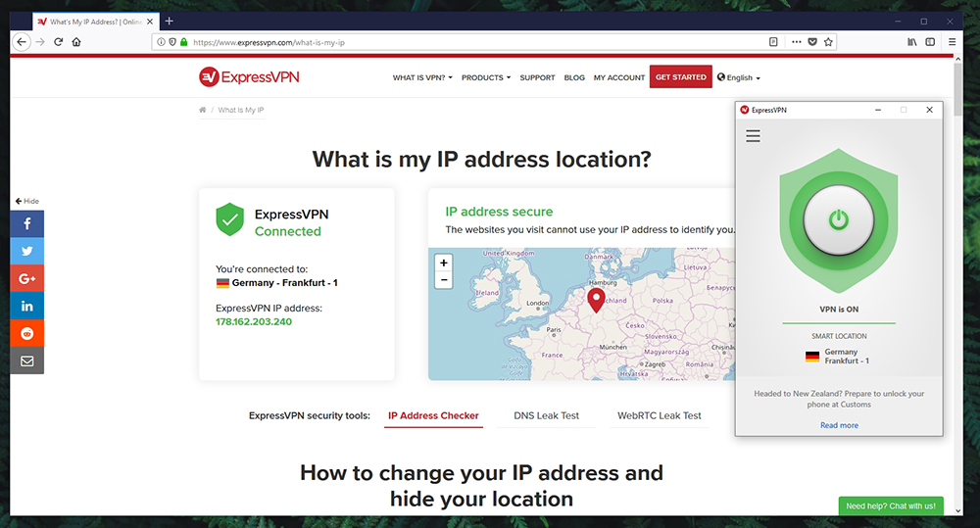Expand the What Is VPN? menu
The width and height of the screenshot is (980, 528).
tap(422, 77)
